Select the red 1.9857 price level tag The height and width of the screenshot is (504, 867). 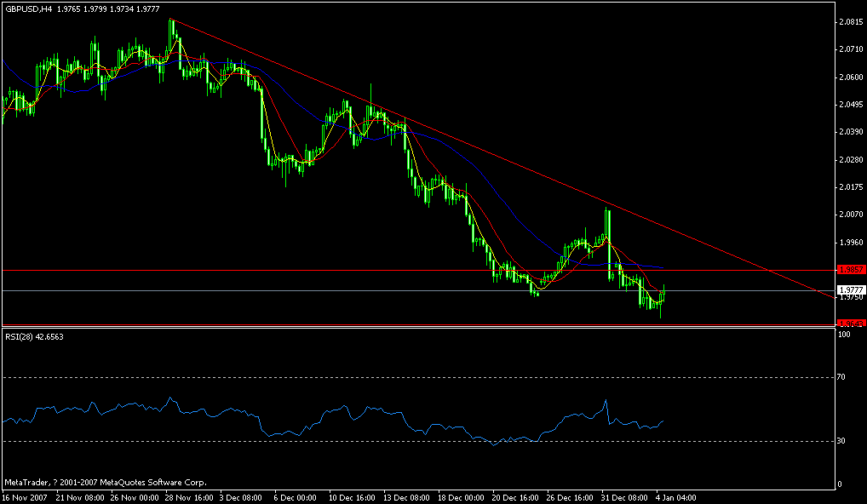click(851, 270)
